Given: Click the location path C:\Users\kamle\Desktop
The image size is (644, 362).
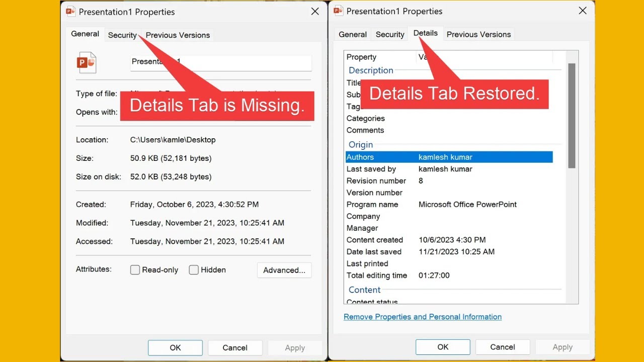Looking at the screenshot, I should tap(173, 140).
